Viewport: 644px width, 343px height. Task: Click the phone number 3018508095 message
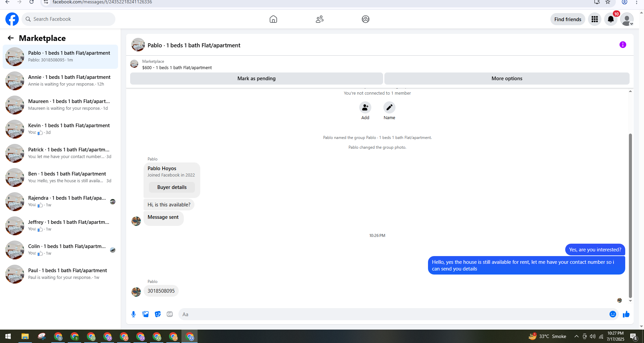161,291
